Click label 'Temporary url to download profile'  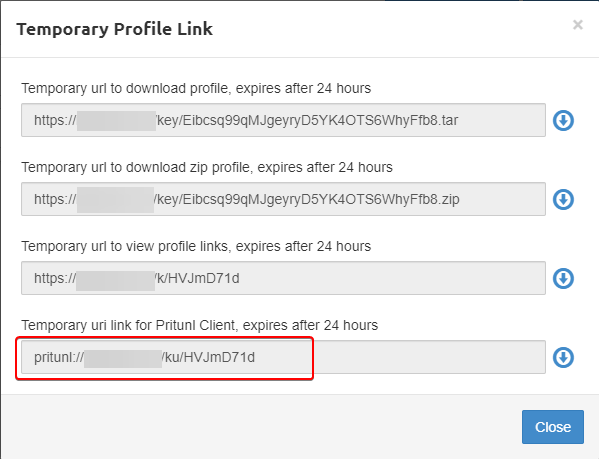tap(125, 88)
